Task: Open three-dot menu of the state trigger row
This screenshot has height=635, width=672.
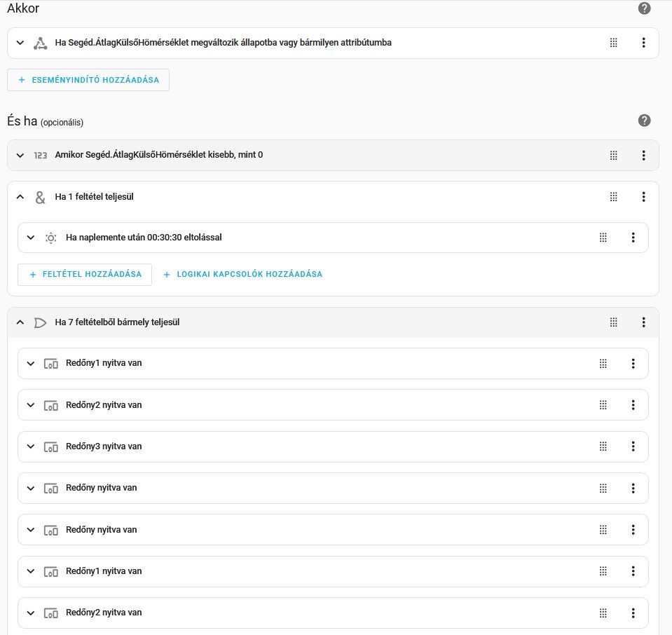Action: (643, 43)
